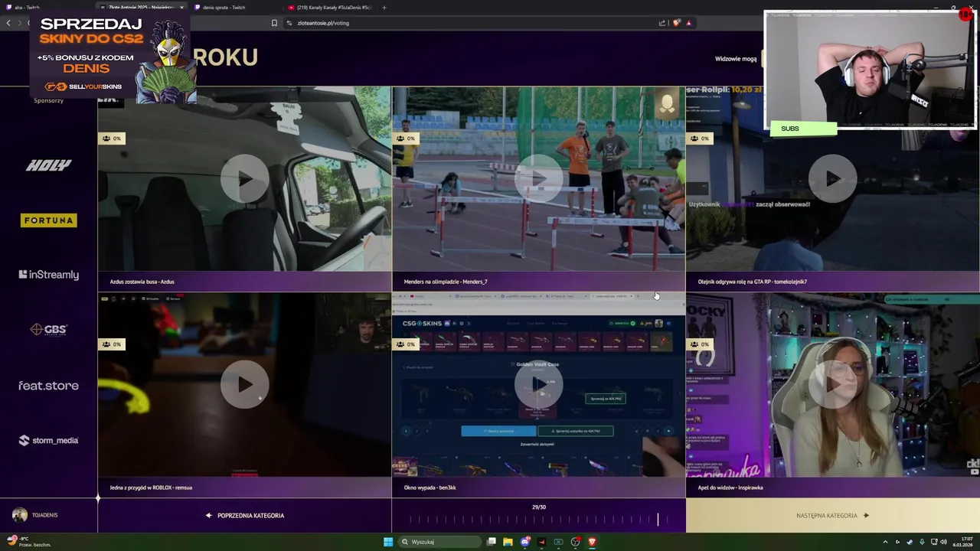Play the ROBLOX remsua clip

point(244,384)
